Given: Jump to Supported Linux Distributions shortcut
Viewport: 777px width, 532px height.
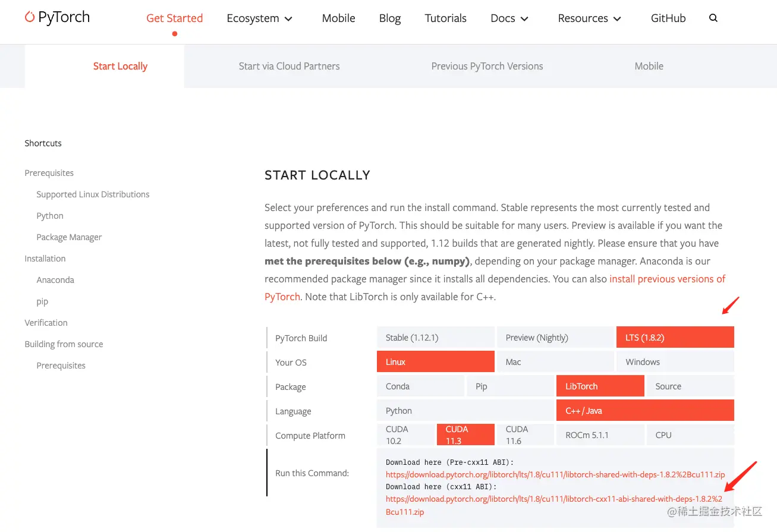Looking at the screenshot, I should tap(93, 194).
